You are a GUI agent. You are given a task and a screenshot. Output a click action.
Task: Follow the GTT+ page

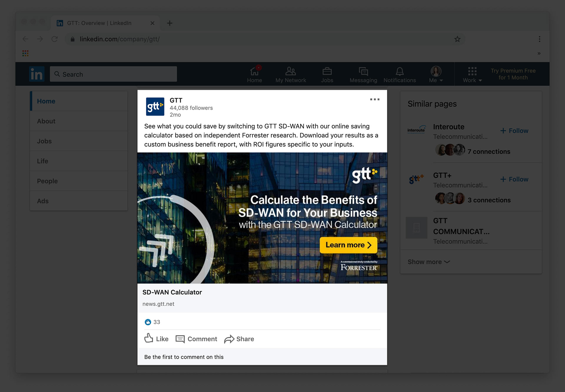[514, 179]
